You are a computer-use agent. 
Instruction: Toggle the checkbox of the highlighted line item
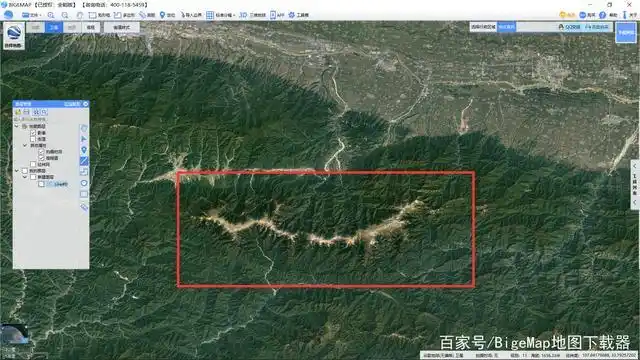41,184
